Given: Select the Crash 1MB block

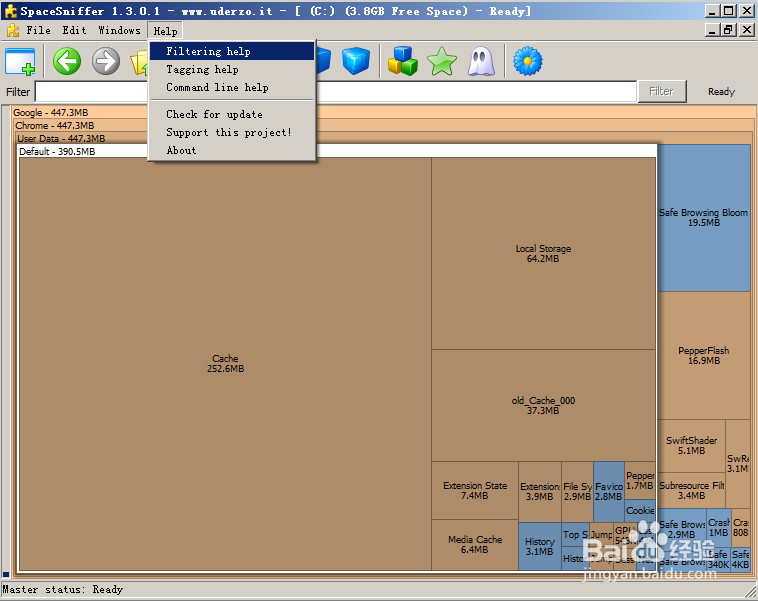Looking at the screenshot, I should click(x=719, y=528).
